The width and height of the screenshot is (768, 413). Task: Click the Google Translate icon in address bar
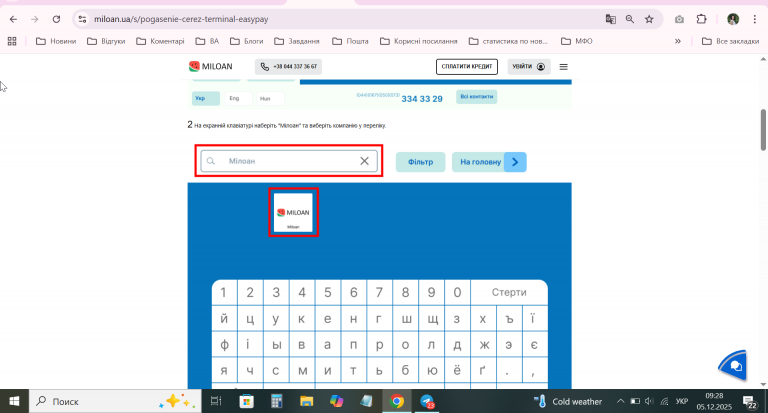click(610, 19)
